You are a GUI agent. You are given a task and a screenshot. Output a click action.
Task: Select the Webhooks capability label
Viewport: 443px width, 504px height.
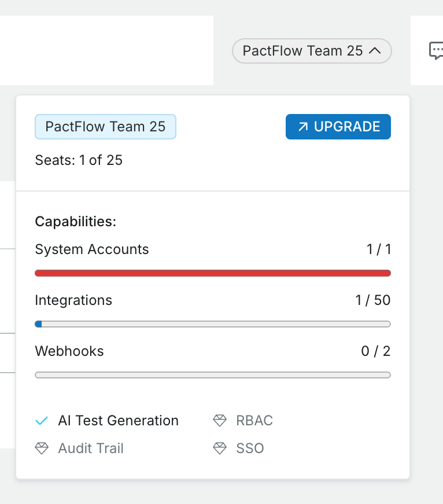click(x=69, y=351)
